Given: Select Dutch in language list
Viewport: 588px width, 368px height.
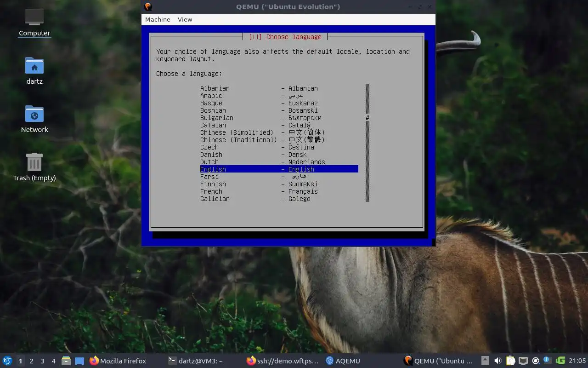Looking at the screenshot, I should pyautogui.click(x=279, y=162).
